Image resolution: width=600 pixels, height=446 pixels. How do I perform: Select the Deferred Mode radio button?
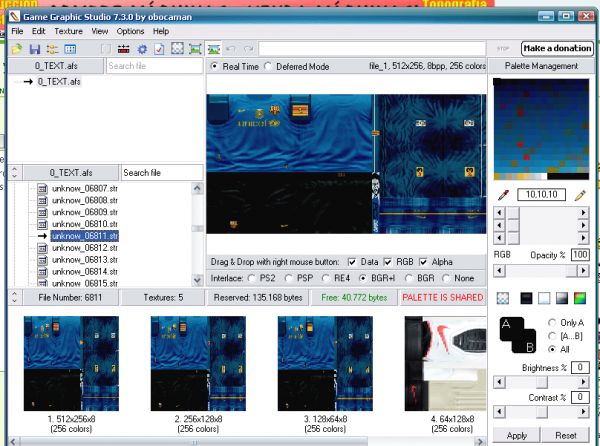[x=268, y=66]
